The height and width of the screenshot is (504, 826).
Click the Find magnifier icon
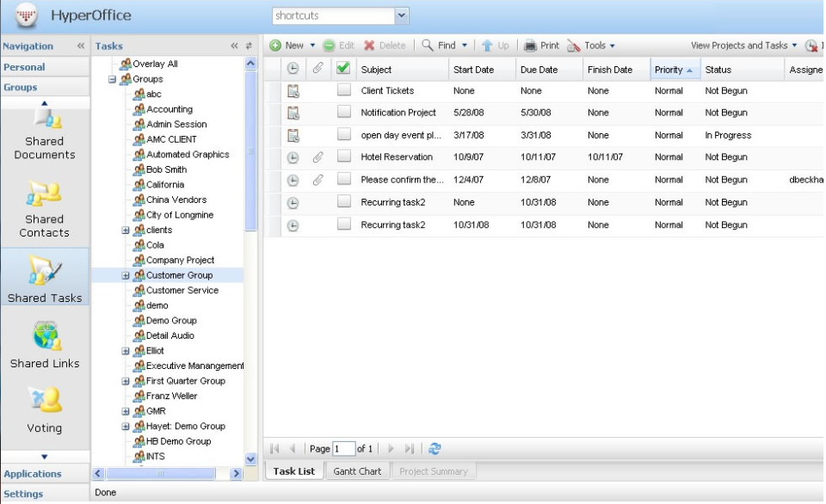click(x=428, y=46)
